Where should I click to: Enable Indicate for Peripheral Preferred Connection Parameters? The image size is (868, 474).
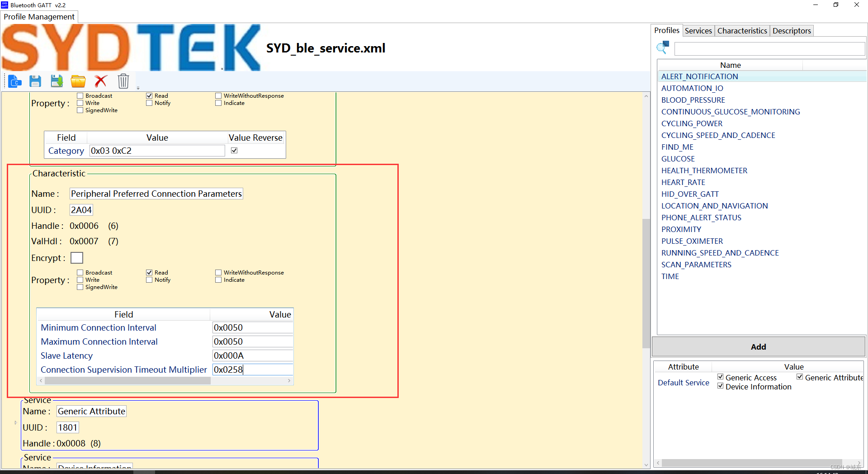tap(218, 280)
